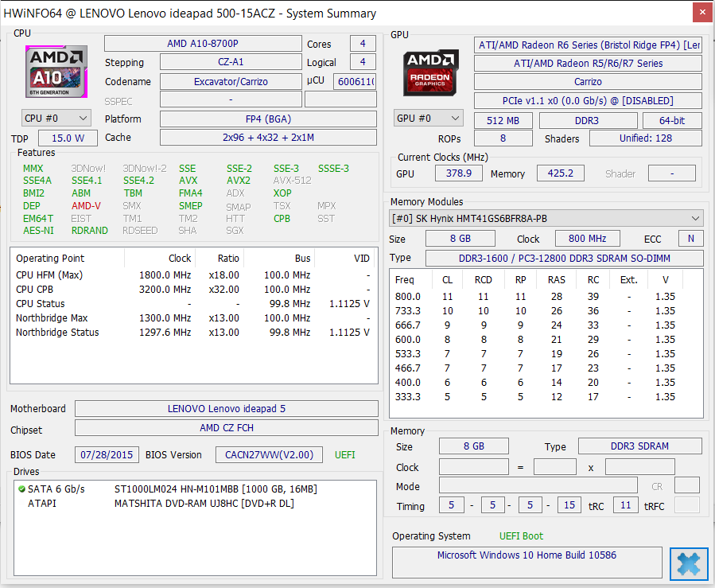Click the TDP 15.0 W field
Image resolution: width=715 pixels, height=588 pixels.
[68, 138]
